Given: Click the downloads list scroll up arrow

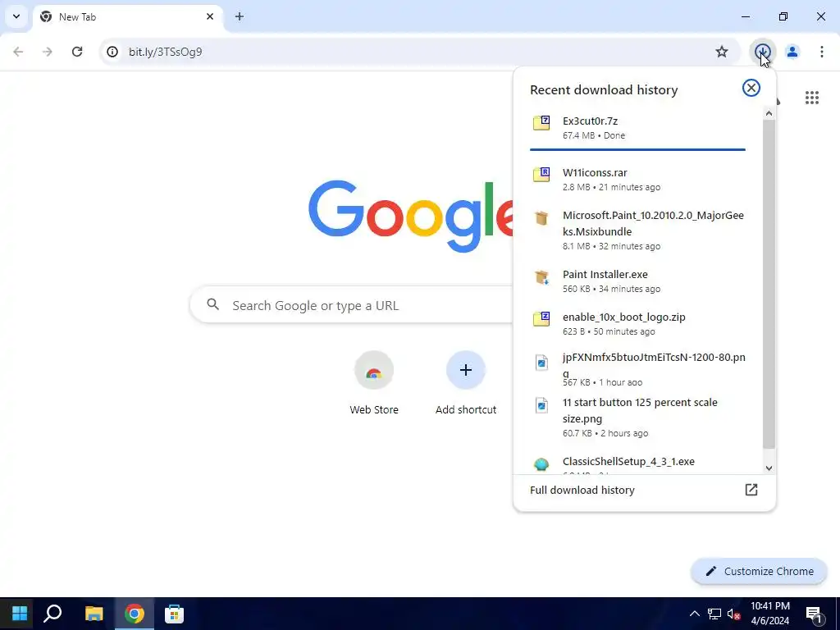Looking at the screenshot, I should [769, 113].
